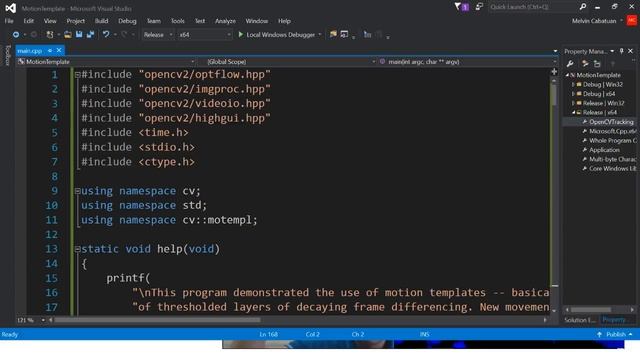The image size is (640, 360).
Task: Click the Save toolbar icon
Action: click(x=79, y=35)
